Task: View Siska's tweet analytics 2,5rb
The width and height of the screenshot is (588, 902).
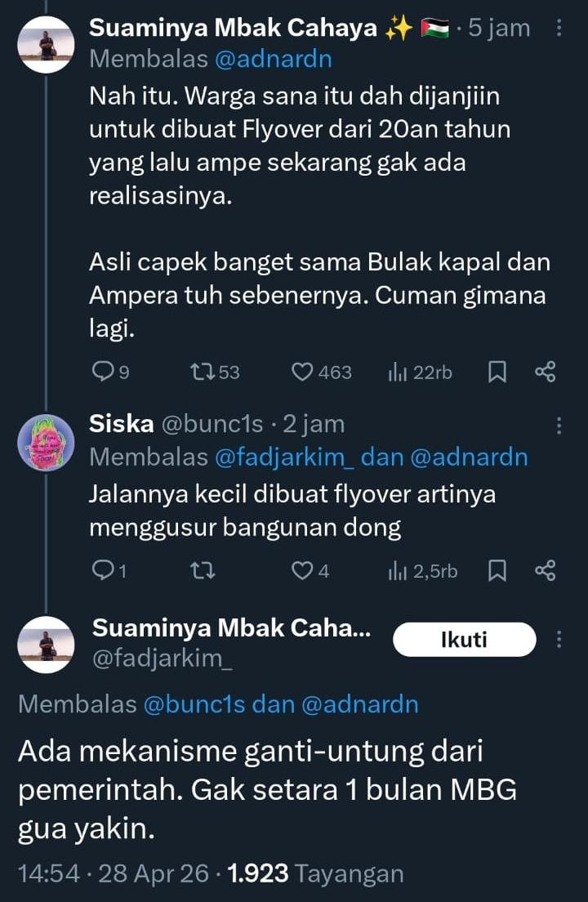Action: pos(422,571)
